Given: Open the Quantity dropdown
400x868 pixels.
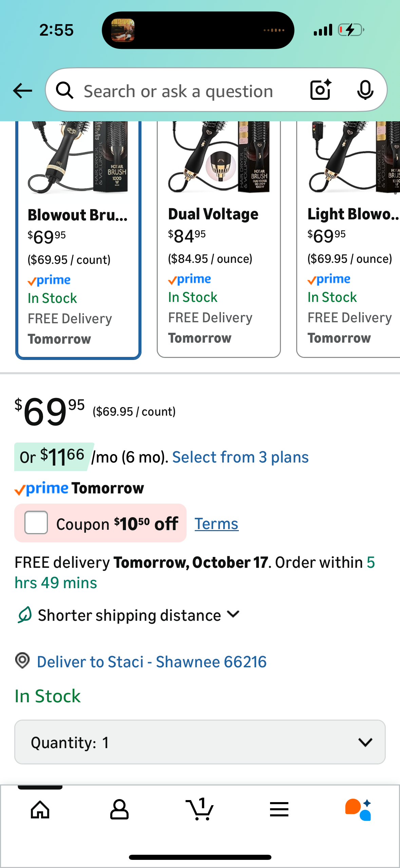Looking at the screenshot, I should point(200,742).
